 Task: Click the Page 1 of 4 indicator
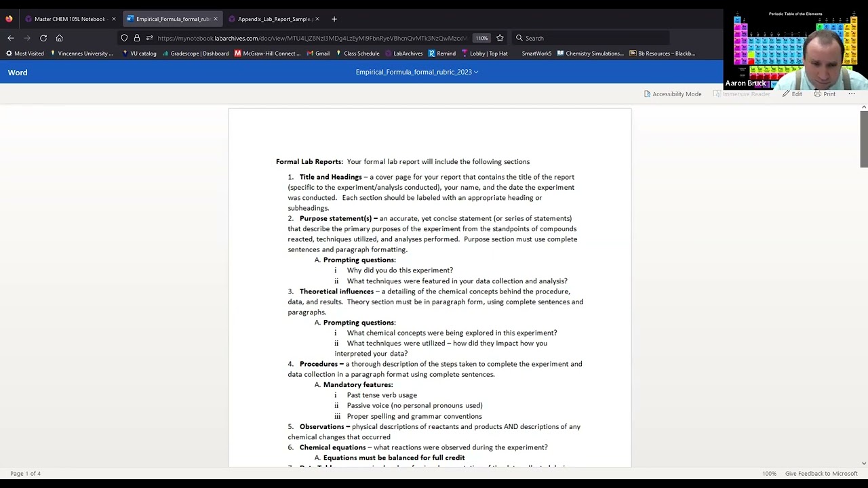click(x=25, y=474)
